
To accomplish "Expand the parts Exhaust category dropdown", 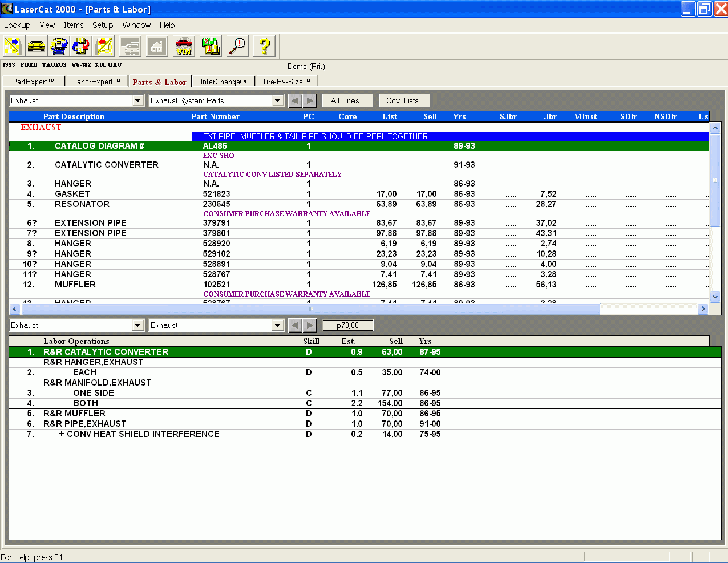I will pyautogui.click(x=137, y=101).
